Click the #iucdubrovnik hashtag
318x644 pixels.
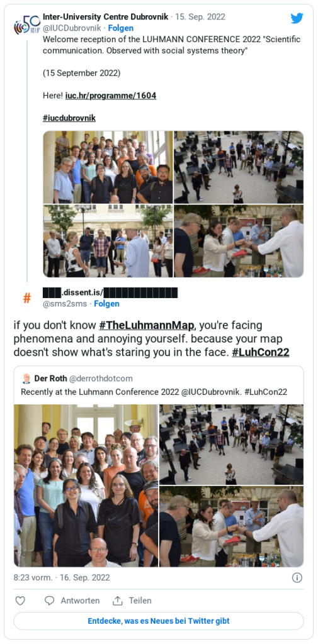coord(69,118)
